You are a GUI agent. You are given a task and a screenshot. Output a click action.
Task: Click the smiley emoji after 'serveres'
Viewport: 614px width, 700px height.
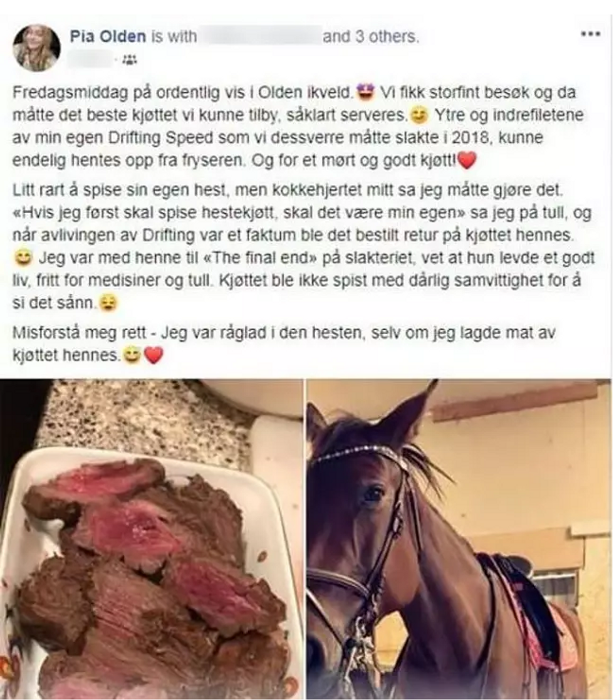[x=419, y=116]
